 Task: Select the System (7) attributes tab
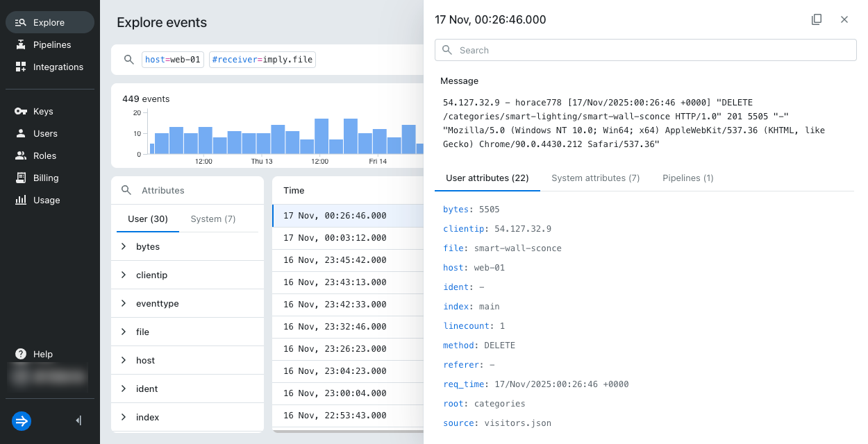tap(212, 219)
